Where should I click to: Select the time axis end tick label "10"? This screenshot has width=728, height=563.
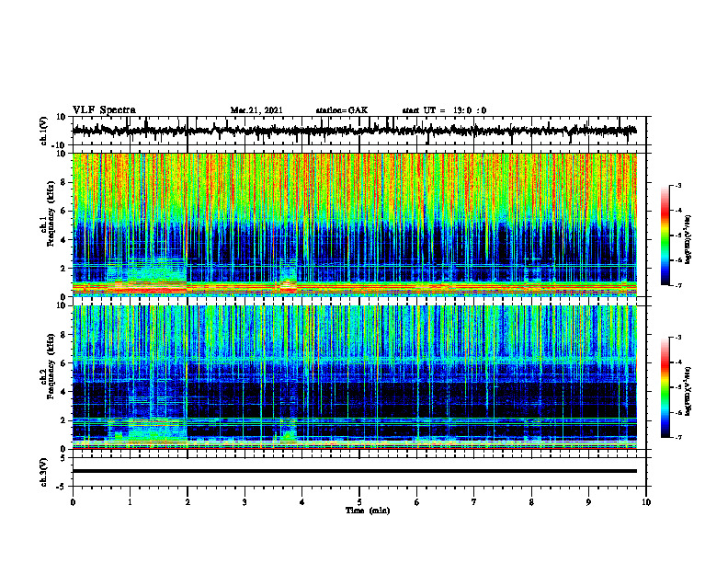pos(646,502)
